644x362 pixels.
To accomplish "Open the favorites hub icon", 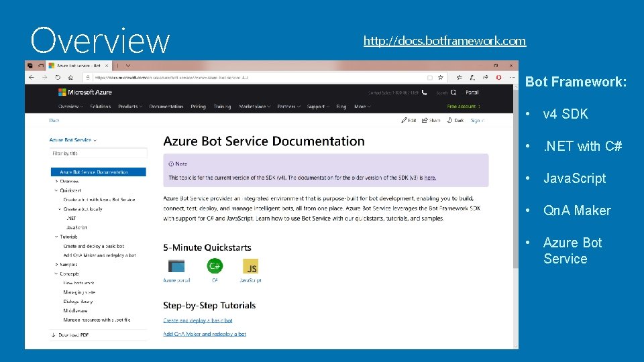I will (459, 77).
